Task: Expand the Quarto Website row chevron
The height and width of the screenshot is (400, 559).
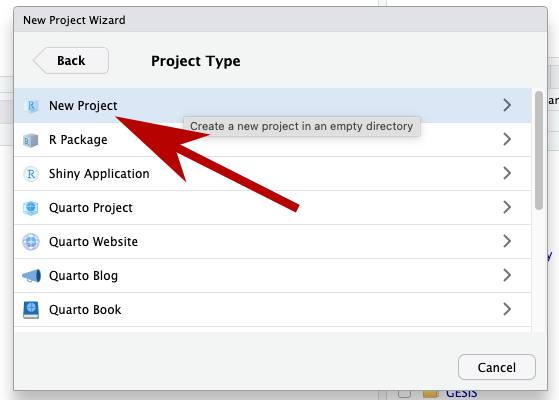Action: tap(507, 241)
